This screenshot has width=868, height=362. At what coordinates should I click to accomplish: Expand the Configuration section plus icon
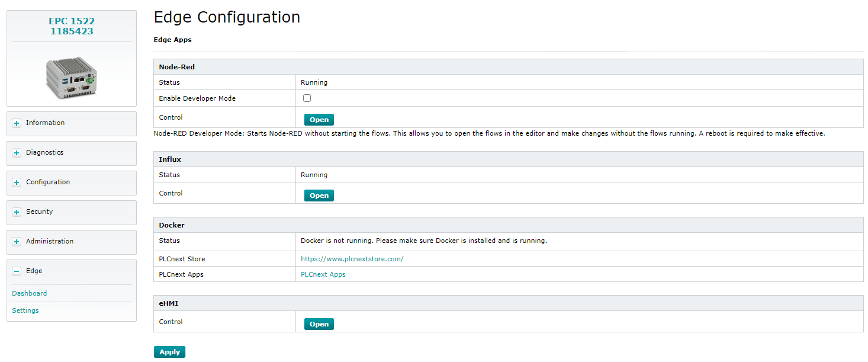click(17, 182)
